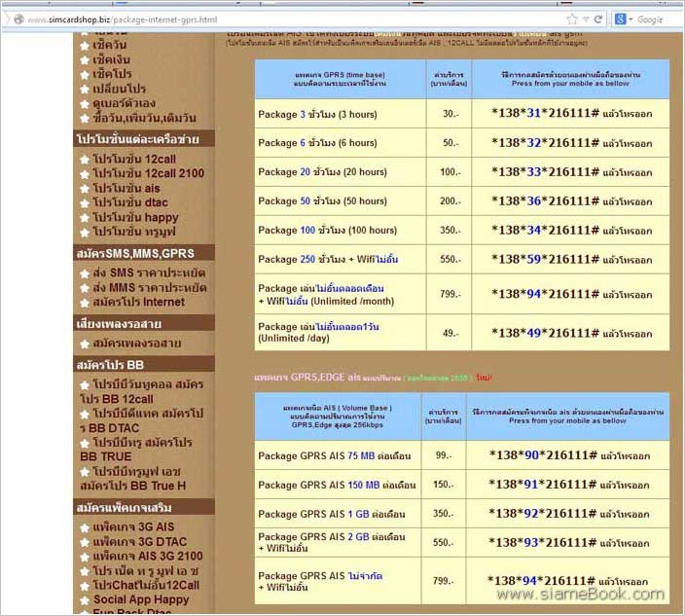Open the ซื้อวัน,เพิ่มวัน,เติมวัน link
Image resolution: width=685 pixels, height=616 pixels.
pyautogui.click(x=144, y=118)
